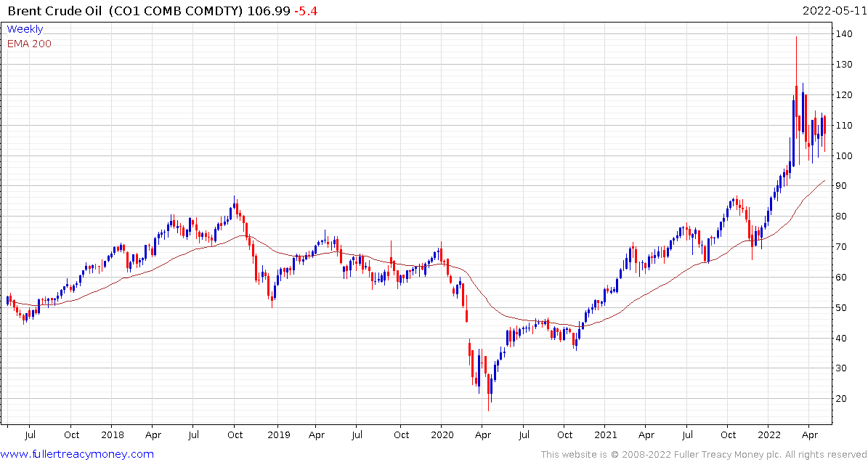This screenshot has width=868, height=465.
Task: Click the October 2018 peak candle near 86
Action: [x=234, y=203]
